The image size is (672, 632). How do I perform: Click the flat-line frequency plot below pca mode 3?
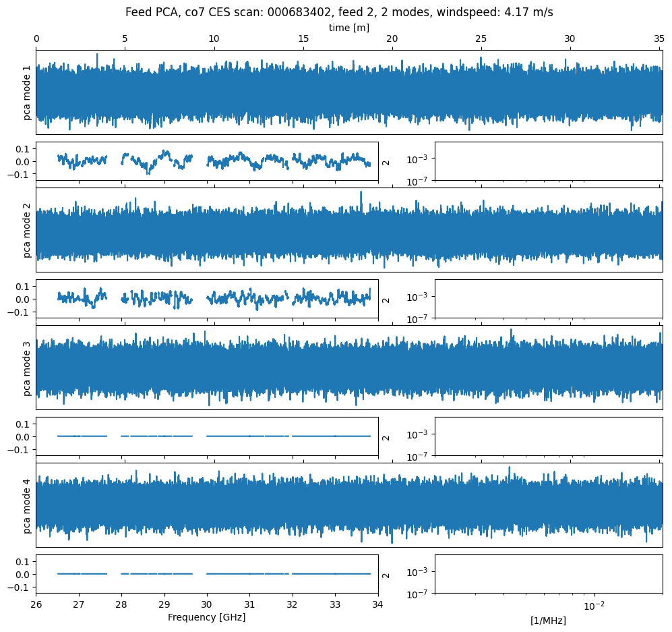pos(207,436)
